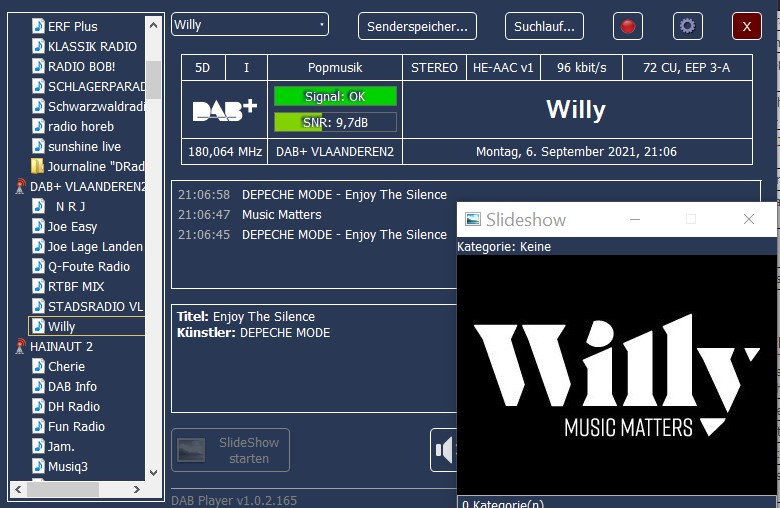Click horizontal scrollbar right arrow
Viewport: 780px width, 508px height.
tap(137, 490)
